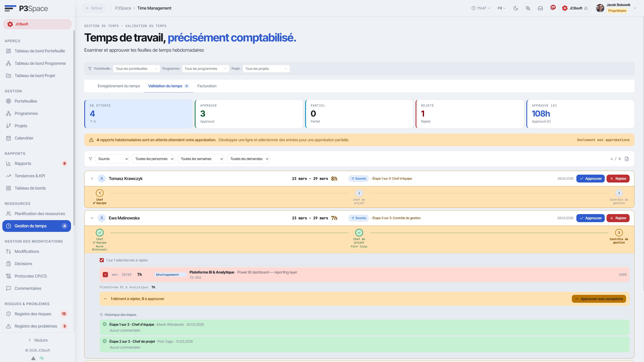Select the 'Rejeté' summary card

pos(469,114)
